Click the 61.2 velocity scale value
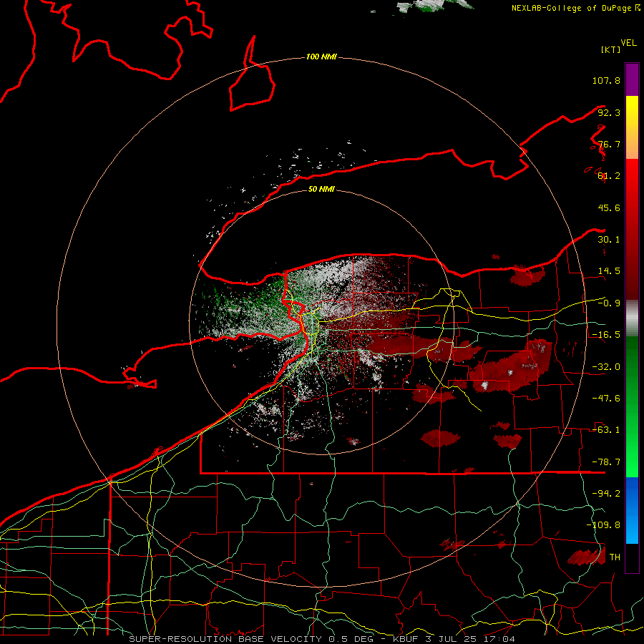The width and height of the screenshot is (644, 644). (609, 176)
